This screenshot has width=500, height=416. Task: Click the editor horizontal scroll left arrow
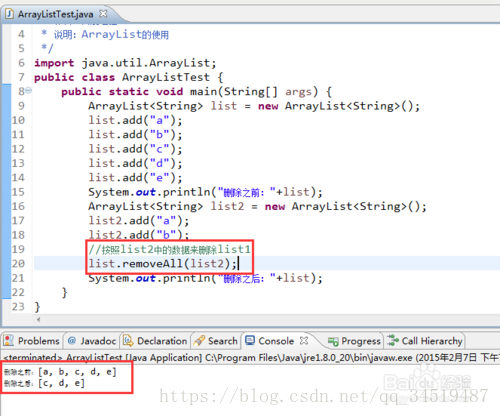[39, 319]
